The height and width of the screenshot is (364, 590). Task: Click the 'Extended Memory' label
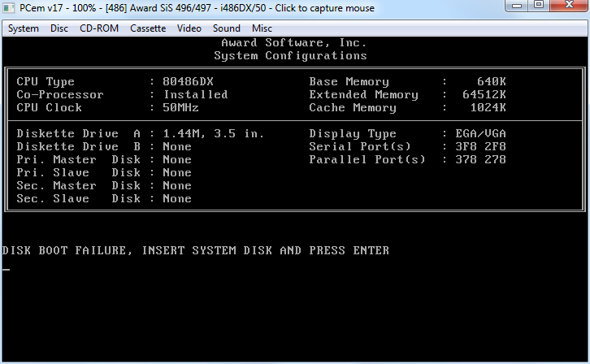click(x=363, y=94)
